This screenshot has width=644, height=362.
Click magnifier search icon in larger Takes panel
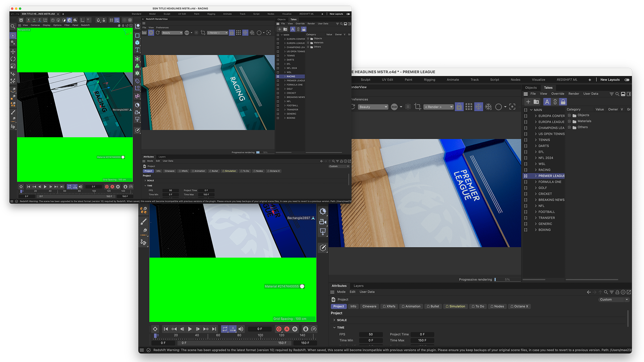tap(617, 94)
